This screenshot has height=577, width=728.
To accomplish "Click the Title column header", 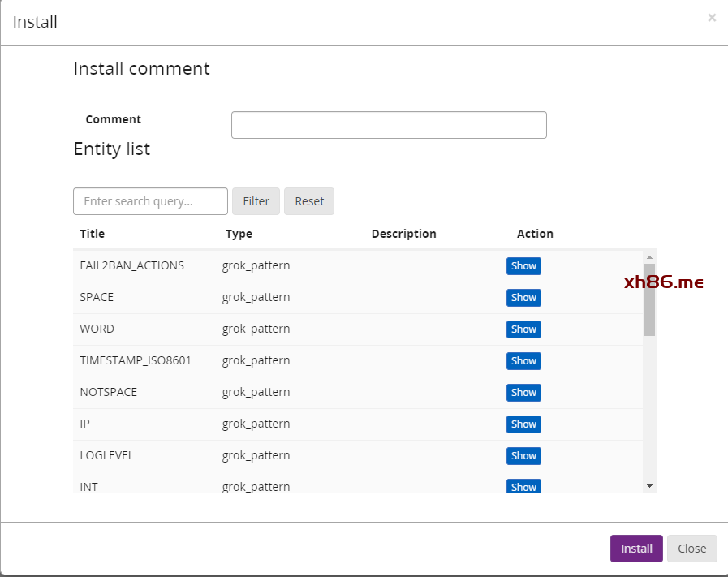I will point(93,234).
